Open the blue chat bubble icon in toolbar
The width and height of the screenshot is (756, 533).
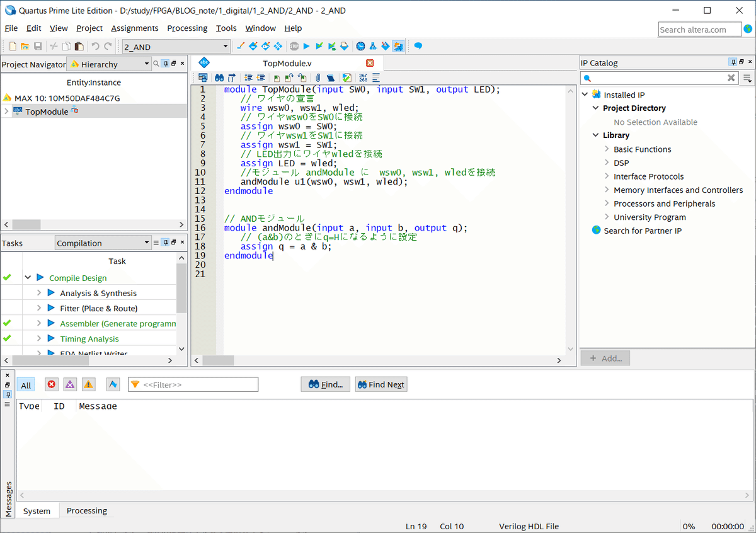[x=418, y=46]
